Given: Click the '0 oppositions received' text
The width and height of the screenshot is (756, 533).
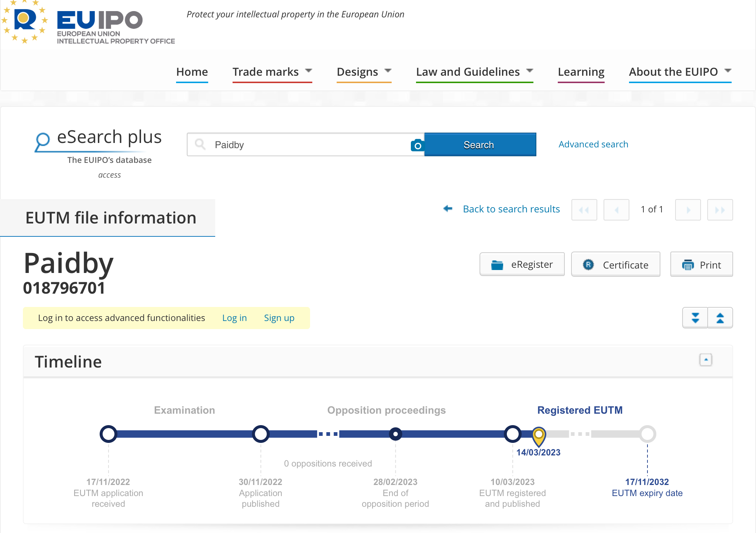Looking at the screenshot, I should point(328,464).
